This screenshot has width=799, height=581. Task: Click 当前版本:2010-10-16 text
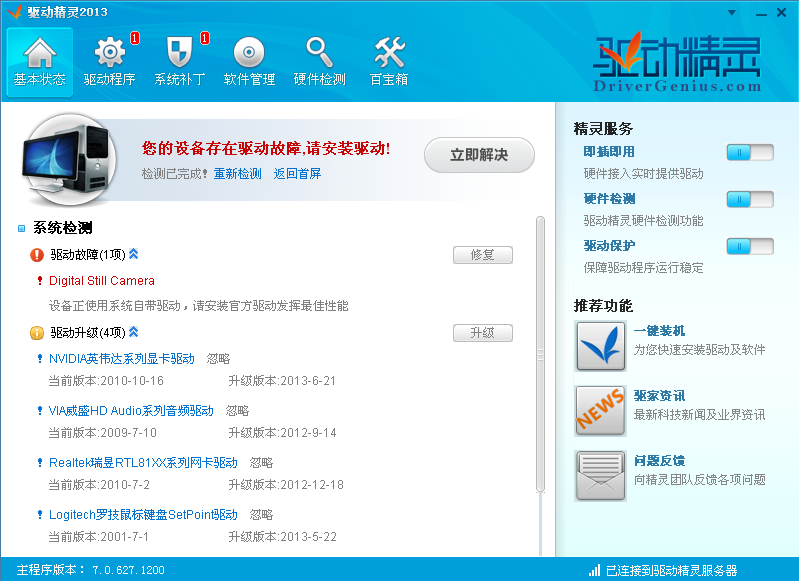(x=106, y=381)
